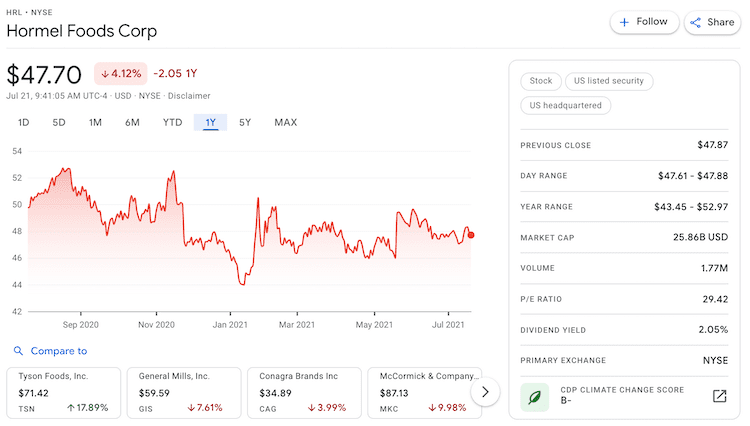Click the DIVIDEND YIELD value 2.05%
Screen dimensions: 750x426
713,329
